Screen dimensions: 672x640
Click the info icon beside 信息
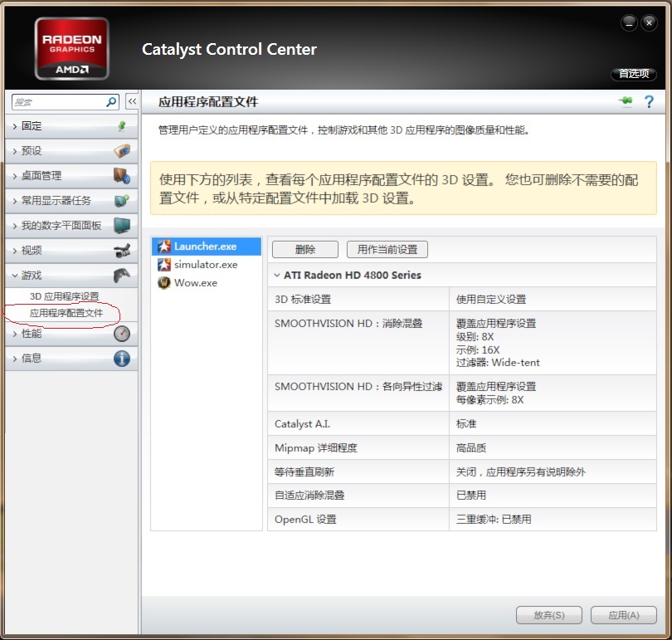[122, 359]
